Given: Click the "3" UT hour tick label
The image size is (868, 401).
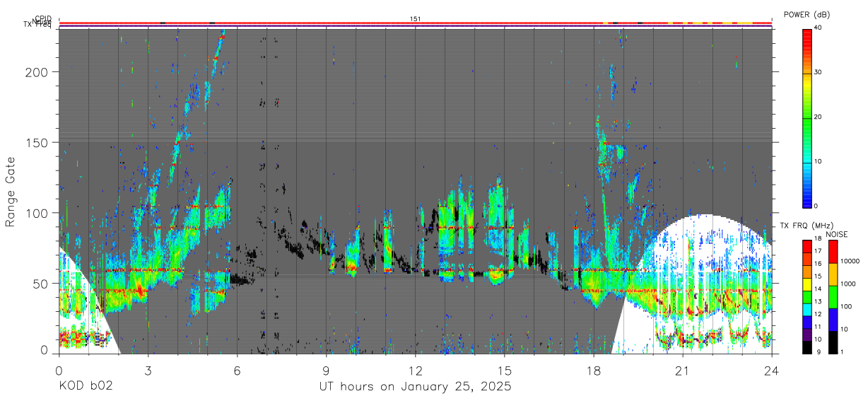Looking at the screenshot, I should tap(148, 370).
